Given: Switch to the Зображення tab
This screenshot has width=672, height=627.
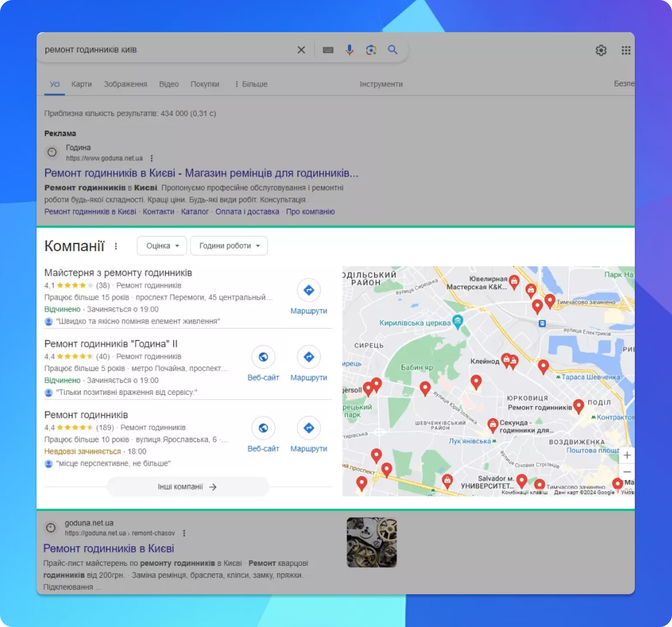Looking at the screenshot, I should tap(125, 84).
